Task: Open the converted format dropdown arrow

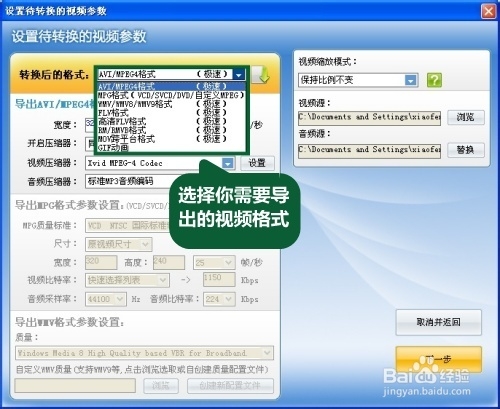Action: pyautogui.click(x=239, y=75)
